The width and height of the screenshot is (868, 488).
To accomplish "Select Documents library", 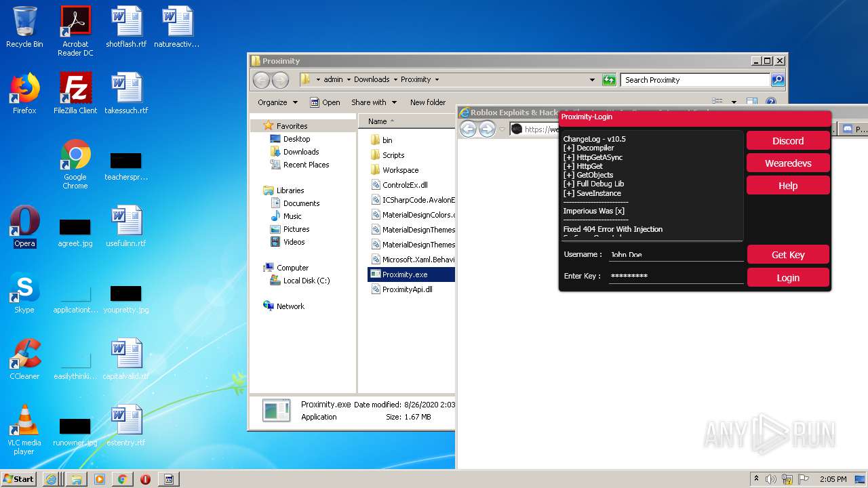I will pos(301,203).
